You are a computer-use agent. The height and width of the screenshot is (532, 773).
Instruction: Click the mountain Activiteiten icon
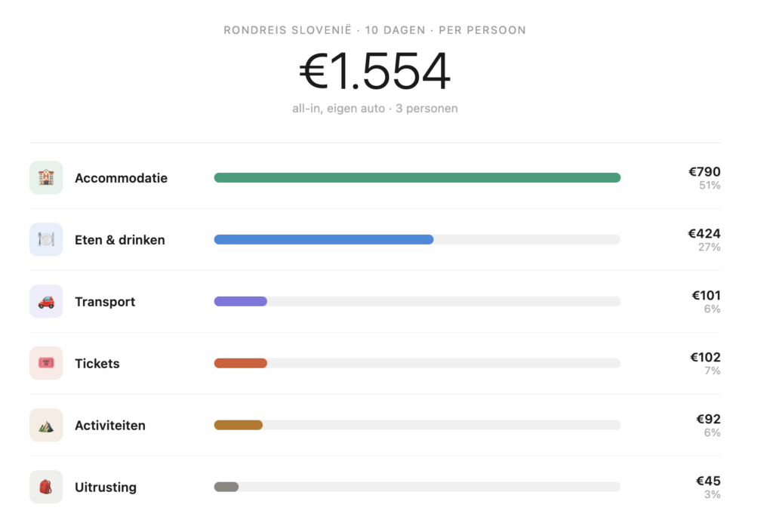click(46, 425)
